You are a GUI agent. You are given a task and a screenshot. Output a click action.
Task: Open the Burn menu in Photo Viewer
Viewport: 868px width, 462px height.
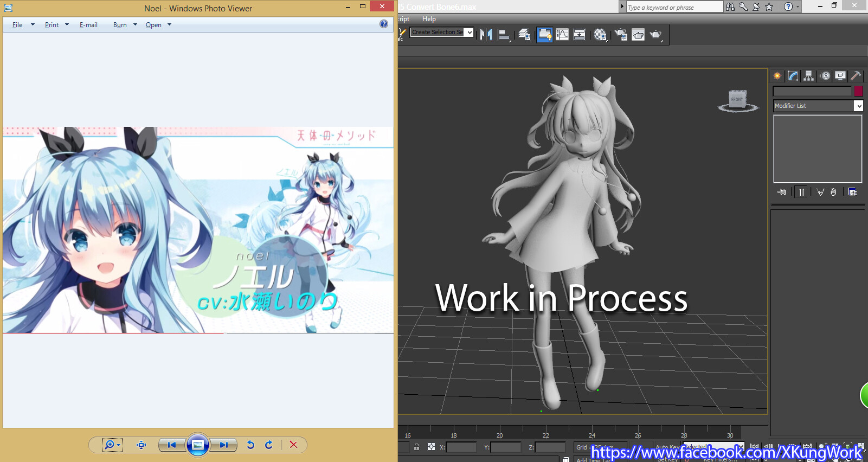(125, 25)
